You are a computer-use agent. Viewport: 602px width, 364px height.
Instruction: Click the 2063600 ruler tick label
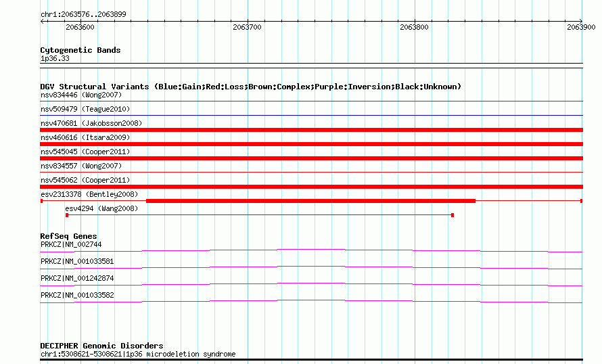80,27
